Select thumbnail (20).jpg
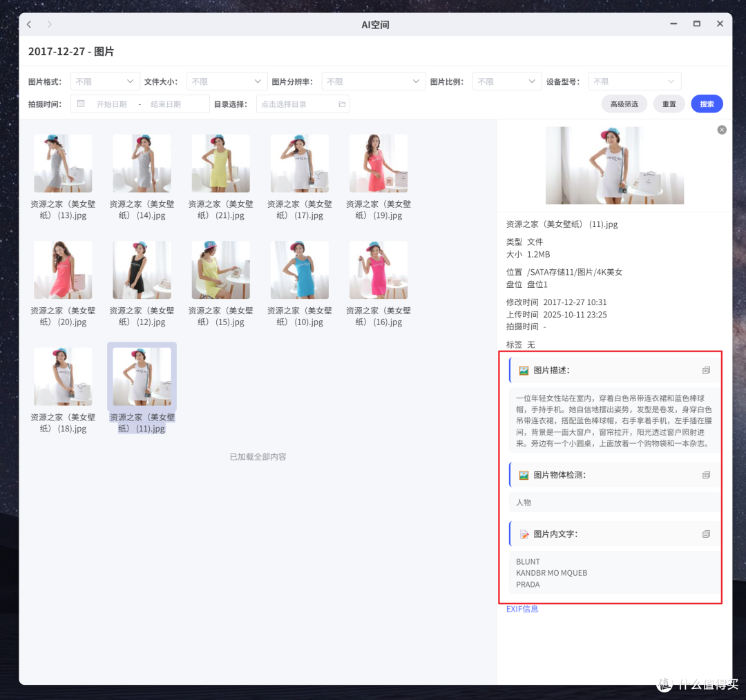The image size is (746, 700). coord(63,270)
